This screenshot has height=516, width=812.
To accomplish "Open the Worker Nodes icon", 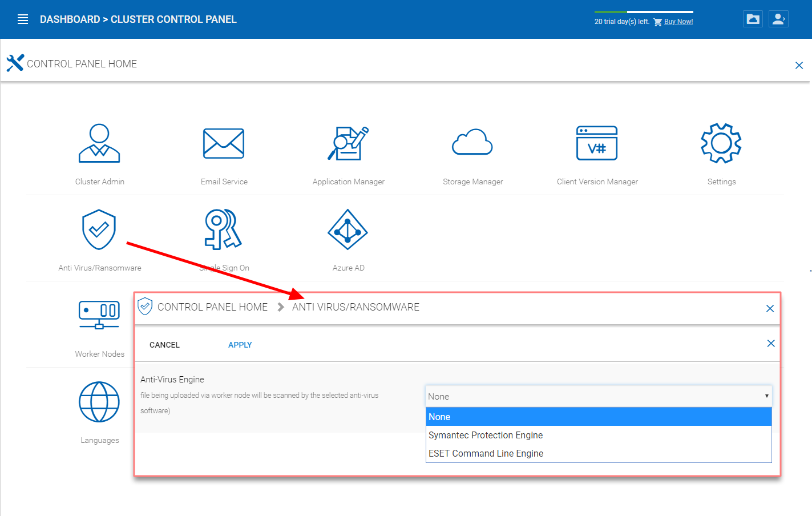I will click(x=99, y=315).
